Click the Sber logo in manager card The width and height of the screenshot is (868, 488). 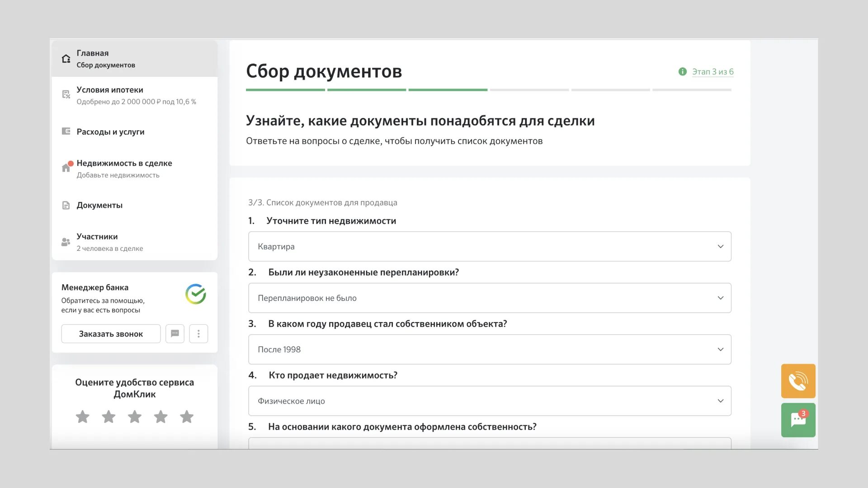196,294
